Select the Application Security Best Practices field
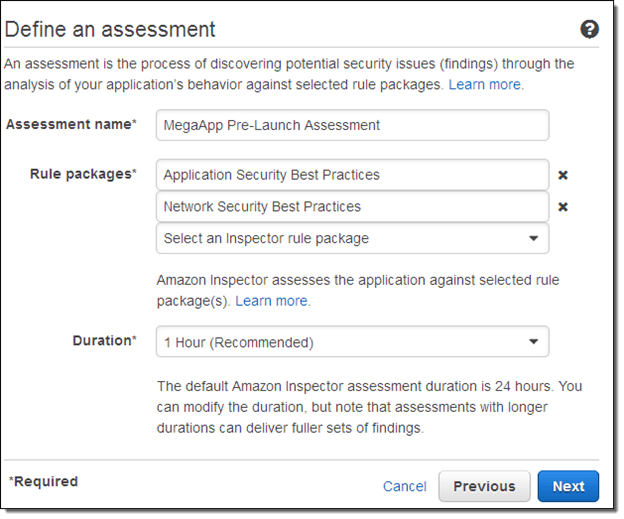The image size is (624, 519). (x=353, y=175)
